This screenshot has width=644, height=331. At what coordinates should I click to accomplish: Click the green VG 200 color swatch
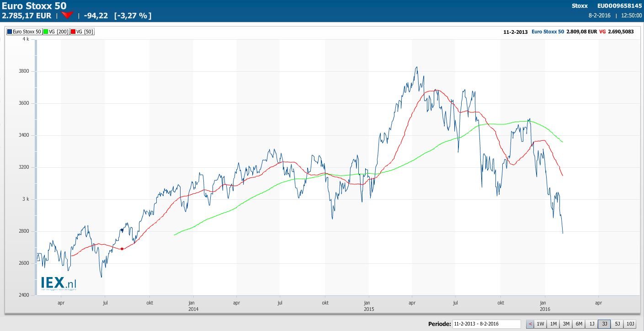tap(46, 32)
